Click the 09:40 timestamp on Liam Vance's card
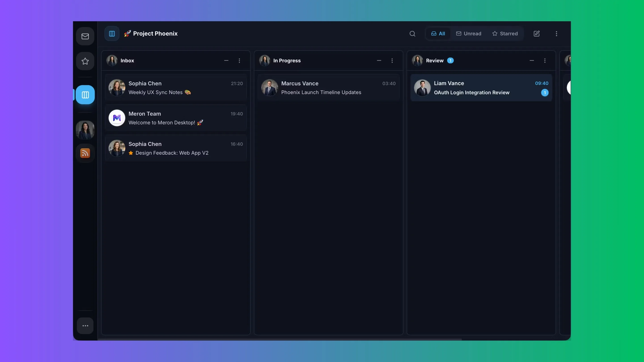This screenshot has width=644, height=362. pos(542,83)
